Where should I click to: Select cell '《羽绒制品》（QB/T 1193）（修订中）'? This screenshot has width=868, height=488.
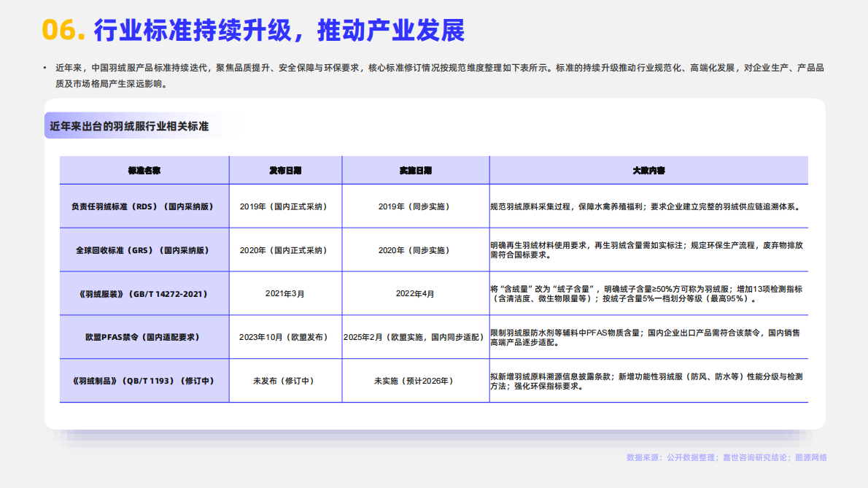(x=144, y=381)
